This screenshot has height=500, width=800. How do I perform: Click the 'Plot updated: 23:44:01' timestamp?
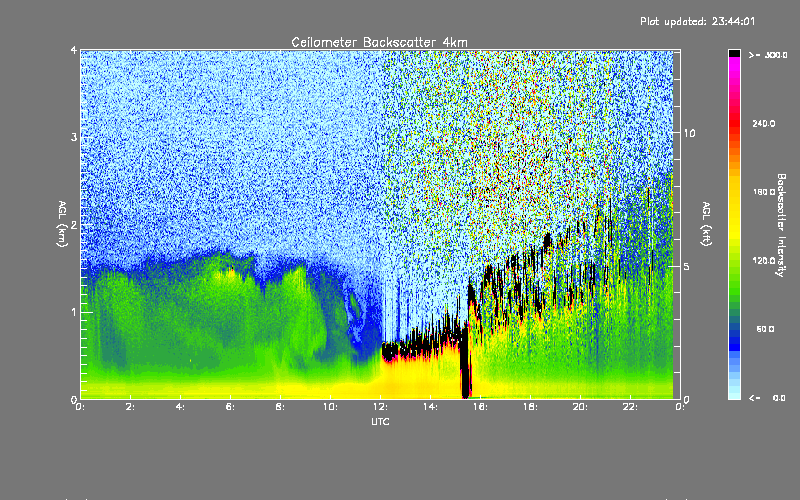pos(697,21)
